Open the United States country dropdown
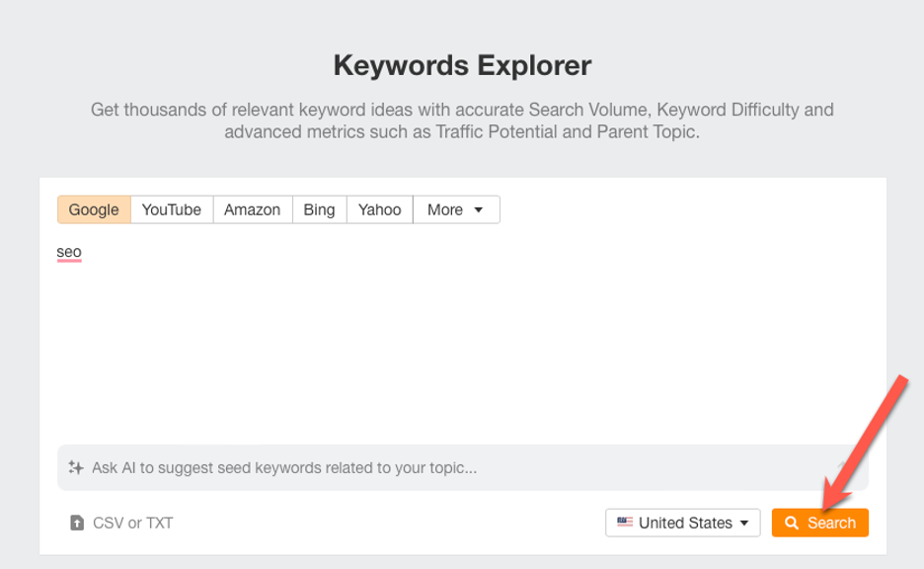 click(x=682, y=523)
